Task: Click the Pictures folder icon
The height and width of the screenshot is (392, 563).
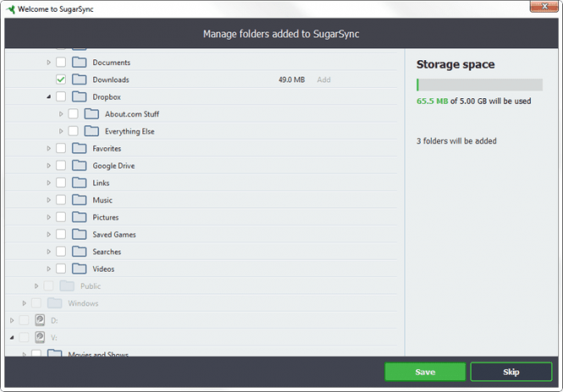Action: (x=79, y=218)
